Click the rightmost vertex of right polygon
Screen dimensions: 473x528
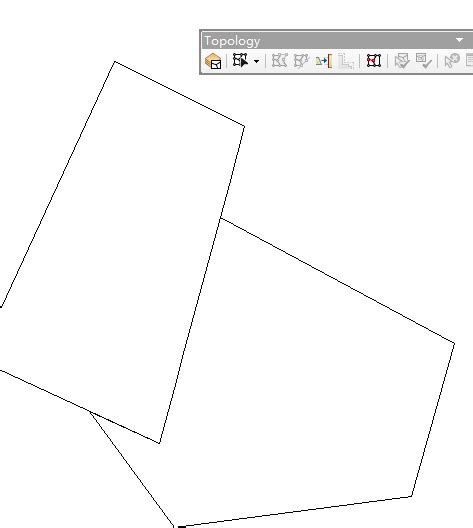(454, 343)
